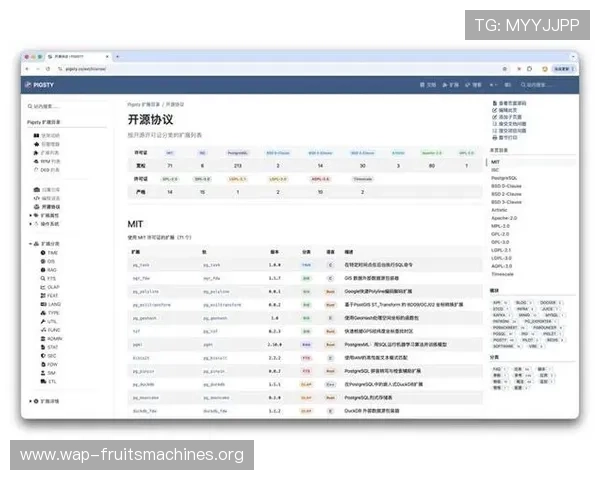The image size is (600, 480).
Task: Open the TYPE category in sidebar
Action: (x=50, y=313)
